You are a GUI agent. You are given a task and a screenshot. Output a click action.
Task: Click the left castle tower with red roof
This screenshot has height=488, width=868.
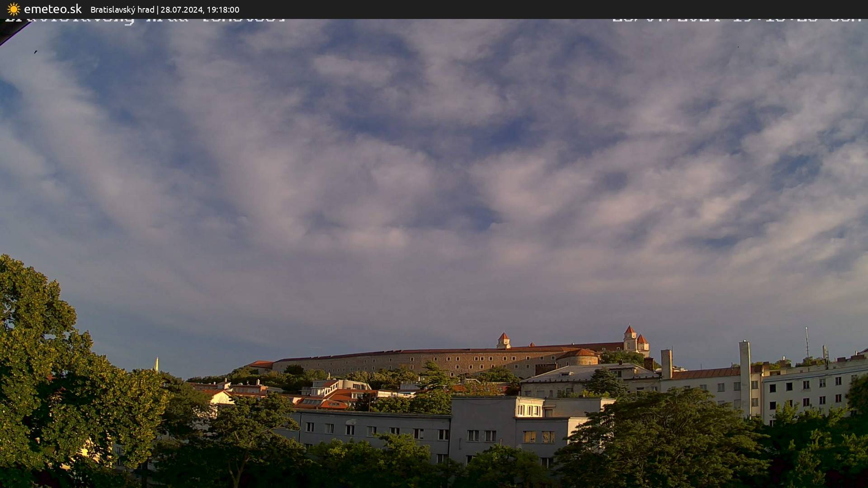point(503,340)
